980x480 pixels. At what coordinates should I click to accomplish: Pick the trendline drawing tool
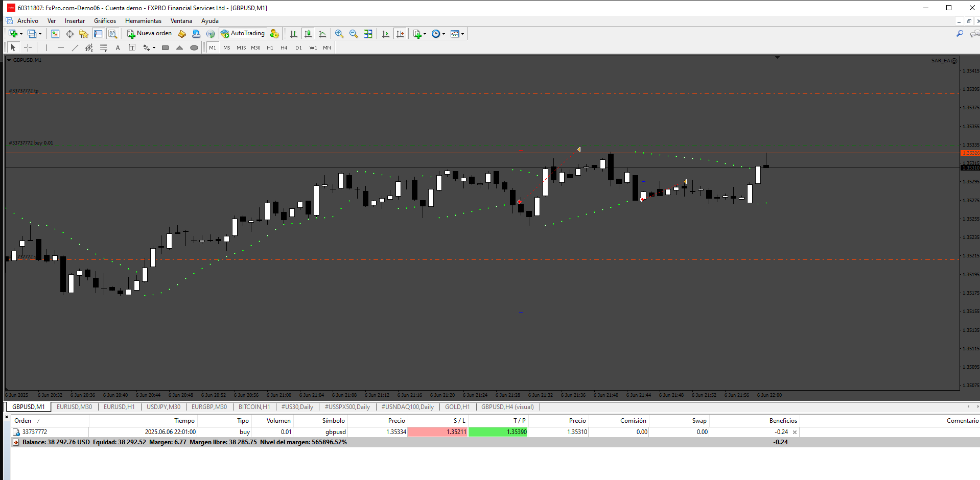coord(75,47)
